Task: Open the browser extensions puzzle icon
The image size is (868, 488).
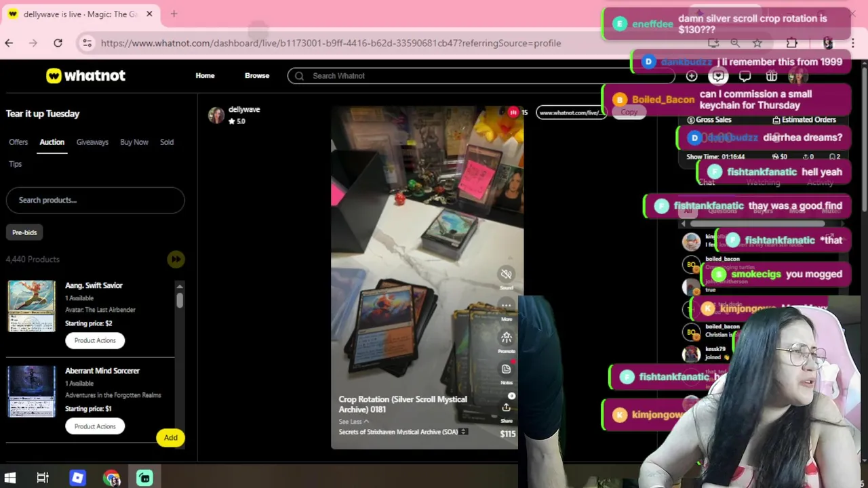Action: 791,43
